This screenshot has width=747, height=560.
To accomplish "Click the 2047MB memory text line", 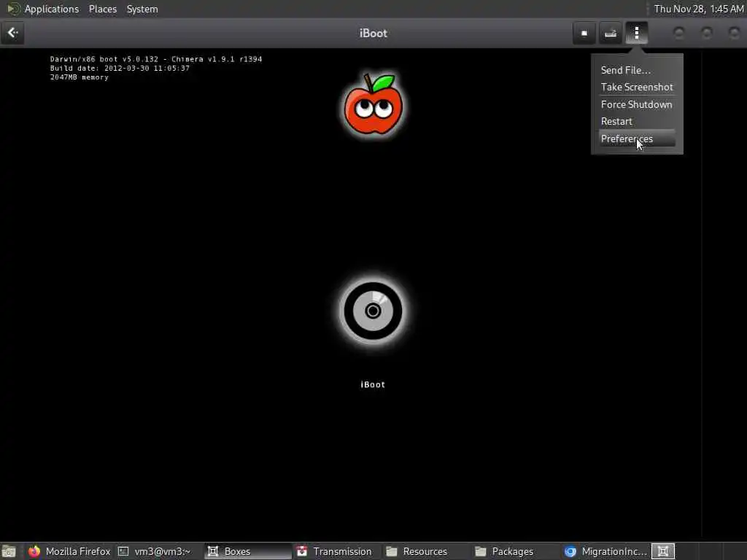I will [79, 77].
